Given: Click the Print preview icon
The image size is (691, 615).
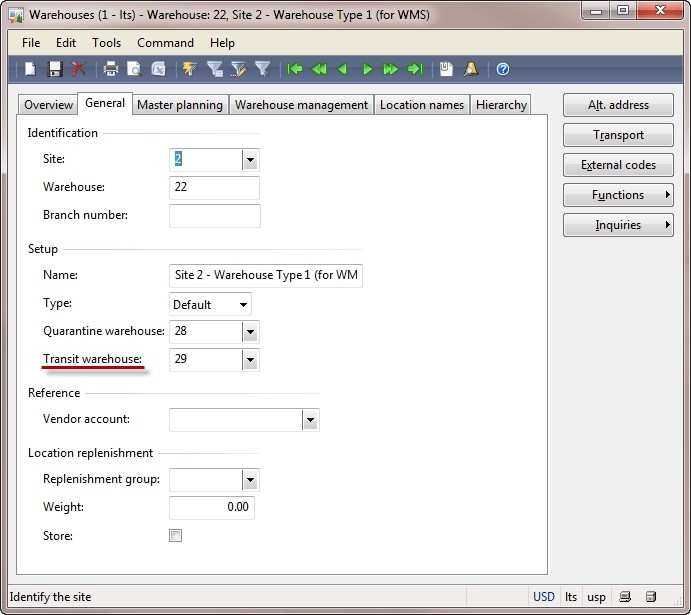Looking at the screenshot, I should pos(134,69).
